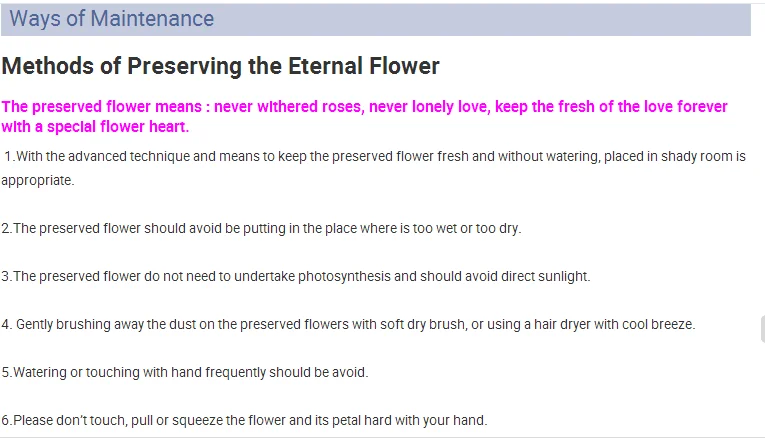Click the phrase 'soft dry brush' in tip 4
765x438 pixels.
click(423, 324)
